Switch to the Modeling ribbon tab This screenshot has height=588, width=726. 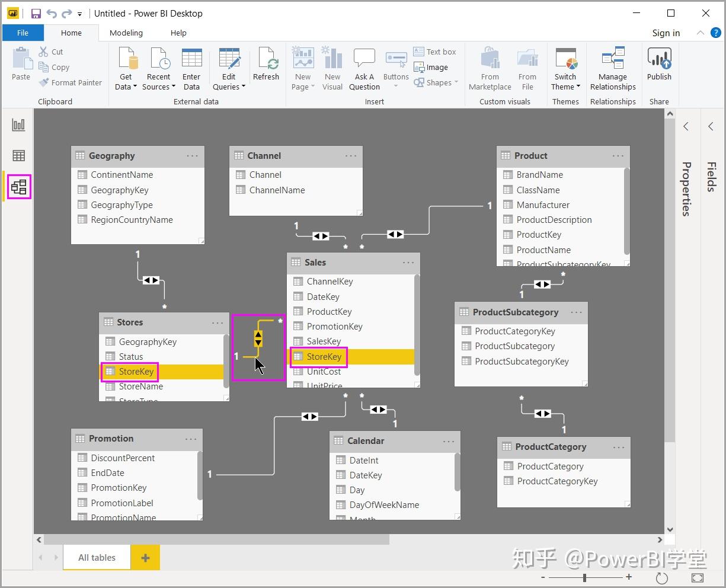tap(126, 33)
